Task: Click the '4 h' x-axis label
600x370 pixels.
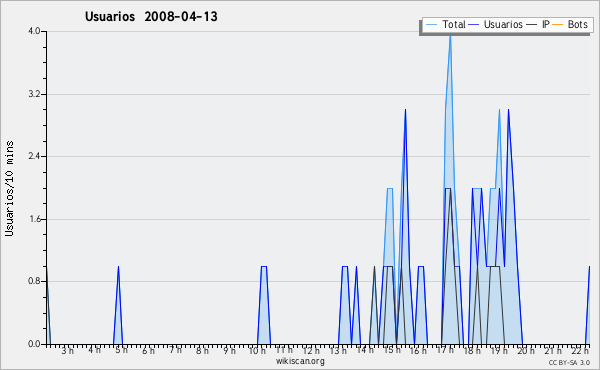Action: (95, 350)
